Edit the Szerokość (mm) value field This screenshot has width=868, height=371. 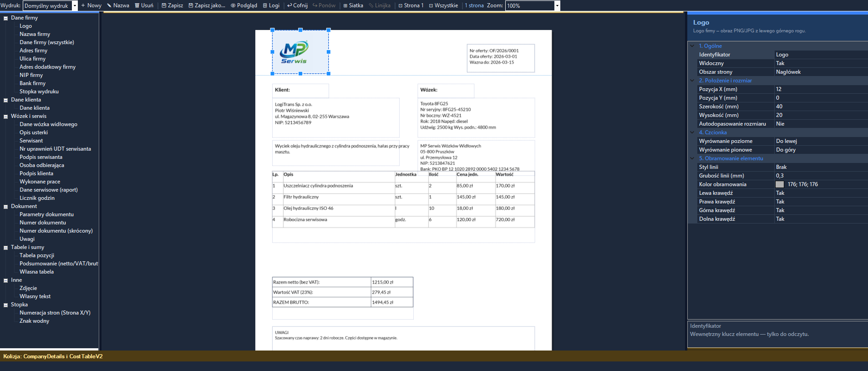(x=821, y=107)
